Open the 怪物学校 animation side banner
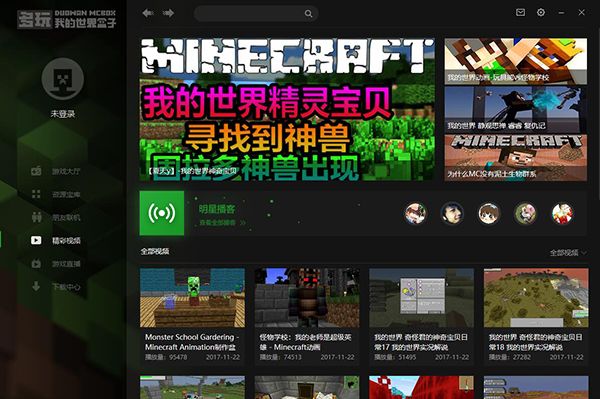Image resolution: width=600 pixels, height=399 pixels. [x=515, y=61]
